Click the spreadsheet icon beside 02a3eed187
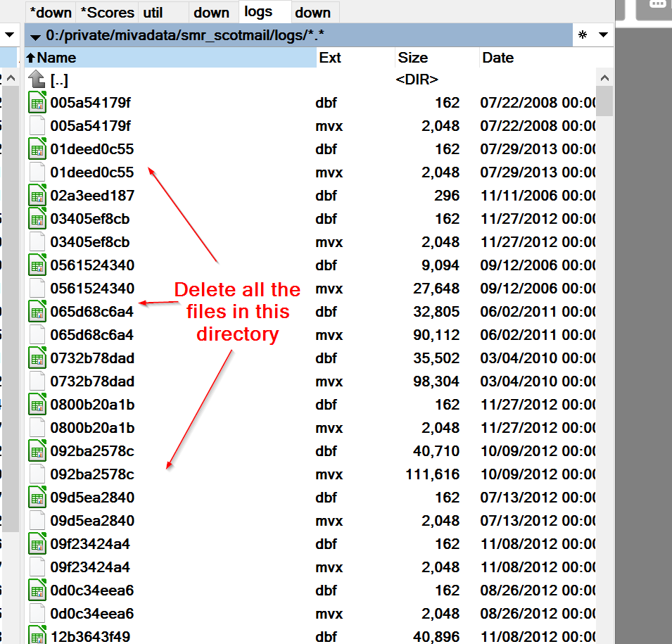 click(x=37, y=196)
